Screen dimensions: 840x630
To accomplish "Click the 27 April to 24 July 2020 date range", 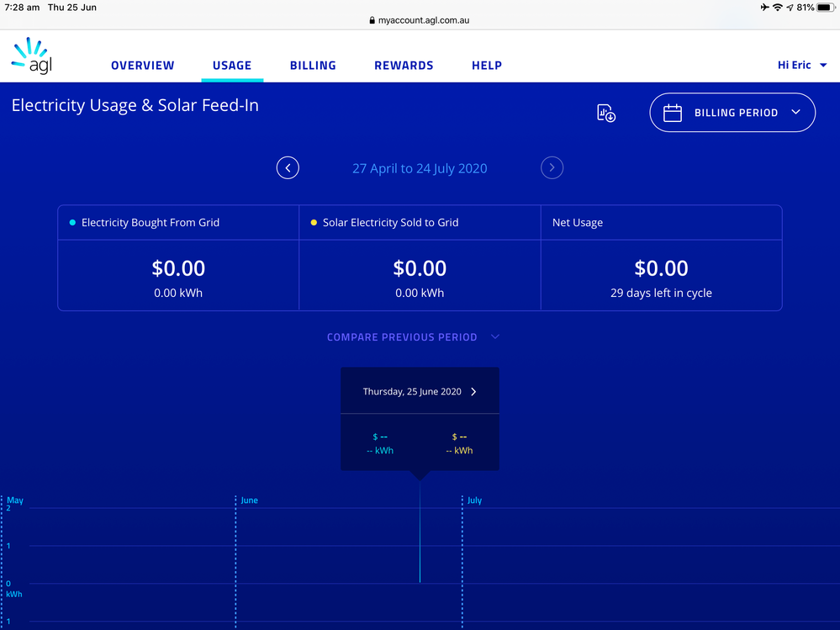I will pyautogui.click(x=420, y=168).
